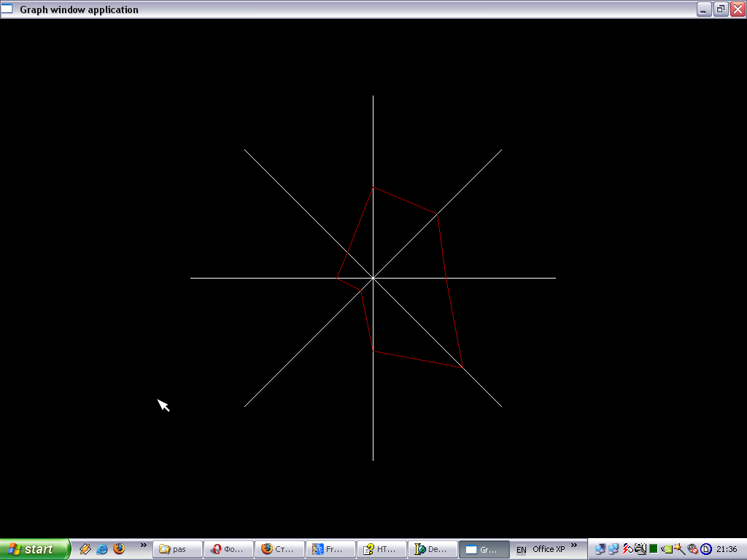Click the taskbar clock showing 21:36
The width and height of the screenshot is (747, 560).
(727, 549)
